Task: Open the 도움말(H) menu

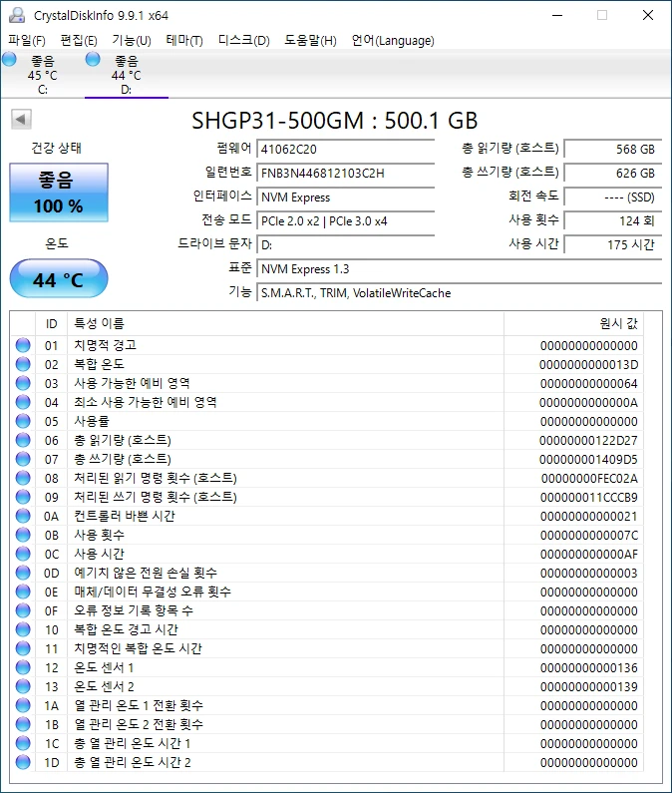Action: click(x=310, y=41)
